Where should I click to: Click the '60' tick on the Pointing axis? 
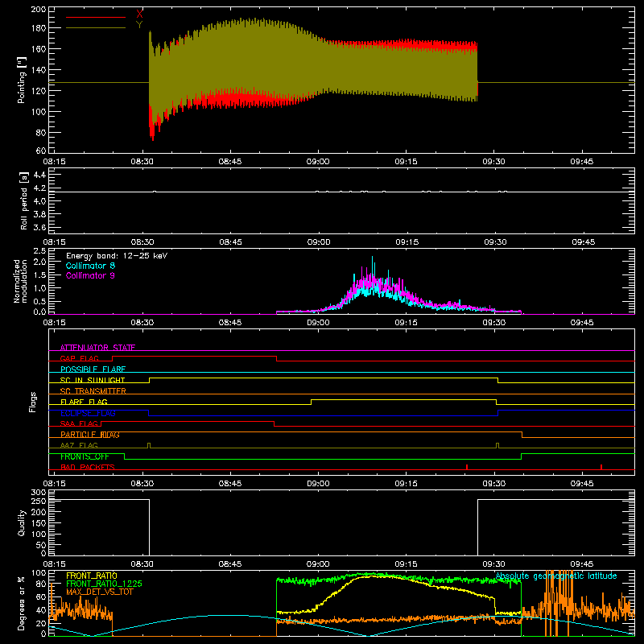pyautogui.click(x=41, y=151)
